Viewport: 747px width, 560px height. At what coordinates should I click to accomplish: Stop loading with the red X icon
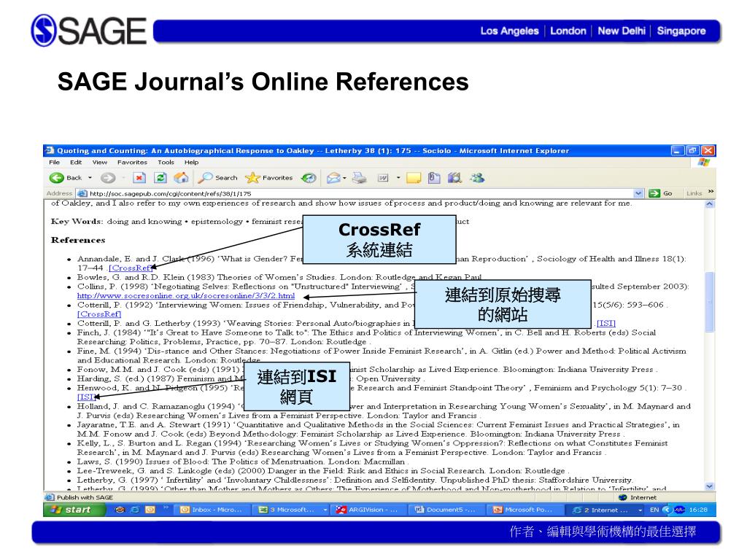tap(139, 178)
